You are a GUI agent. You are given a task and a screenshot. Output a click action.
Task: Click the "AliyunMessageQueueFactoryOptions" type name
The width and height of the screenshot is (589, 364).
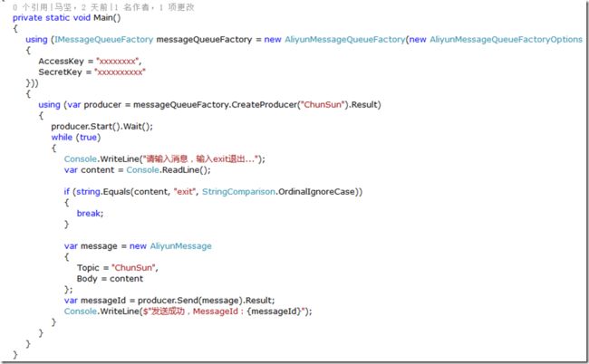(506, 40)
